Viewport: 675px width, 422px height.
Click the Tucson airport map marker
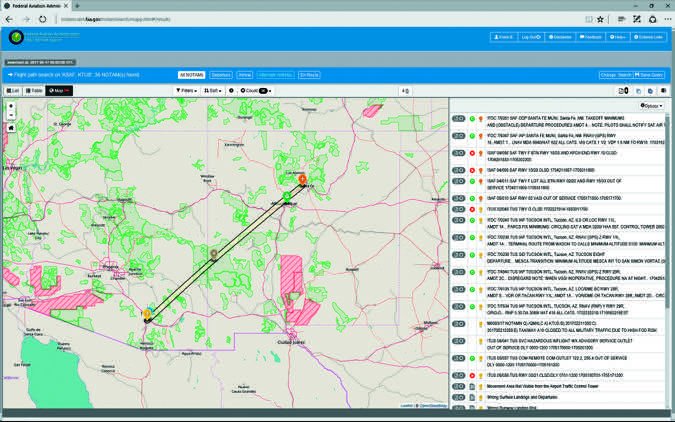(147, 315)
